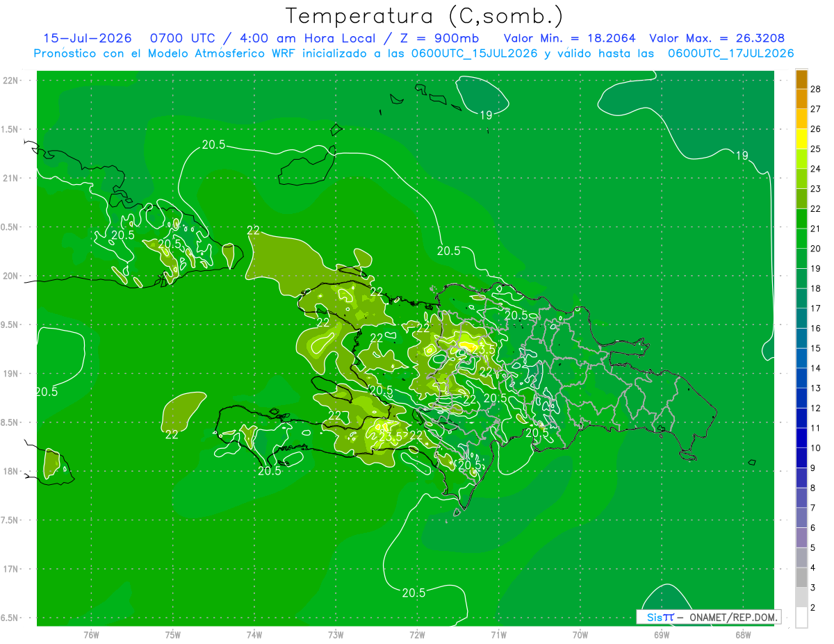834x644 pixels.
Task: Select the yellow colorbar swatch between 25 and 26
Action: click(x=801, y=139)
